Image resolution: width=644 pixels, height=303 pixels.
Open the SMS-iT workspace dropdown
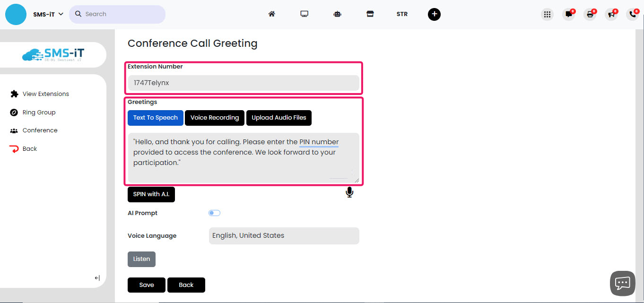[x=48, y=14]
